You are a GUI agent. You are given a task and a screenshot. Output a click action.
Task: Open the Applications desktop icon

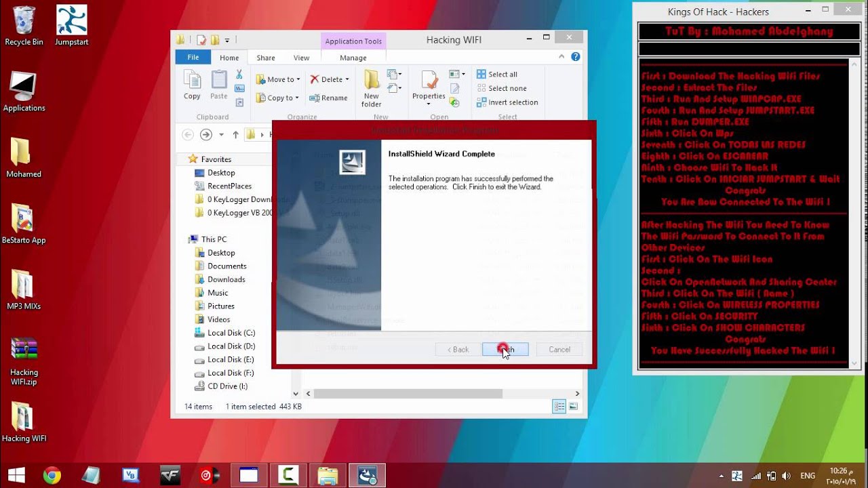coord(24,91)
